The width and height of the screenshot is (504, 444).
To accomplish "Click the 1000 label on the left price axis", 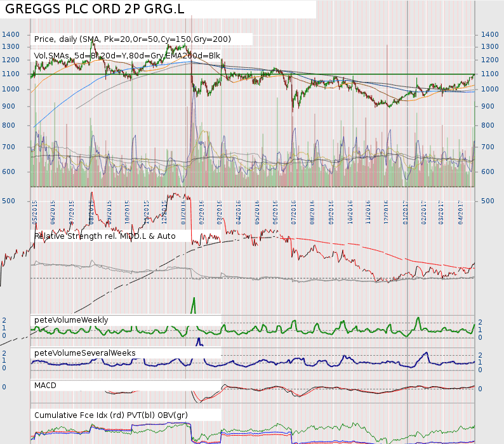I will 11,89.
